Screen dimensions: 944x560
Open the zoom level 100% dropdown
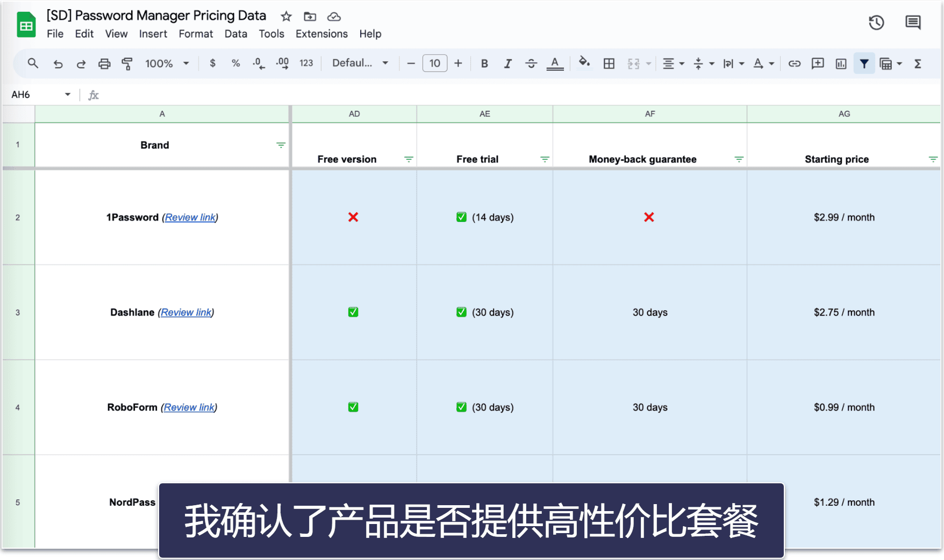click(x=167, y=63)
